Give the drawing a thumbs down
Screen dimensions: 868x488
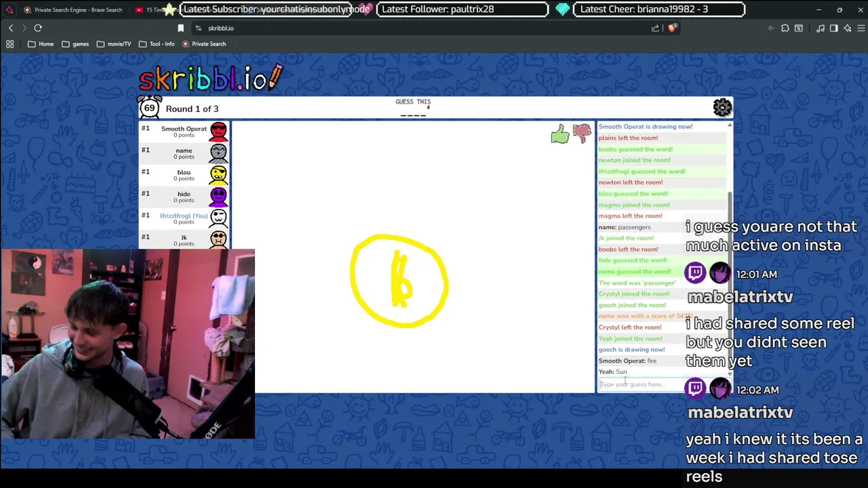pos(582,133)
